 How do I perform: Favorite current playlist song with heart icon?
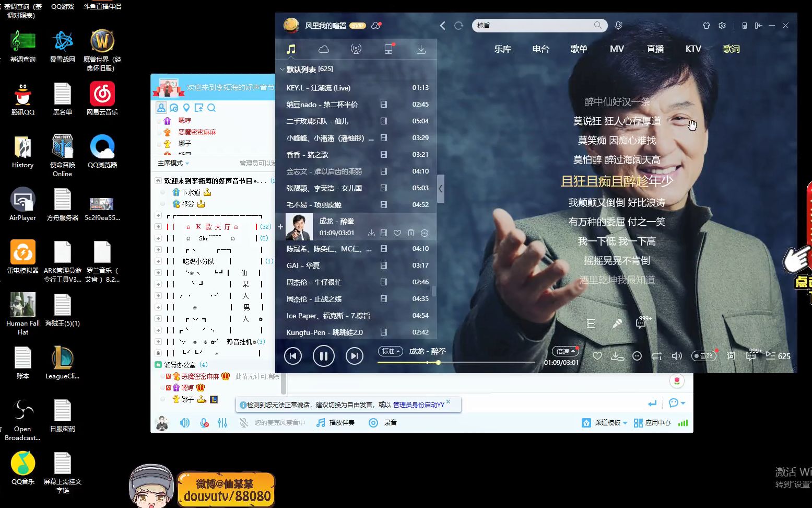click(x=397, y=233)
